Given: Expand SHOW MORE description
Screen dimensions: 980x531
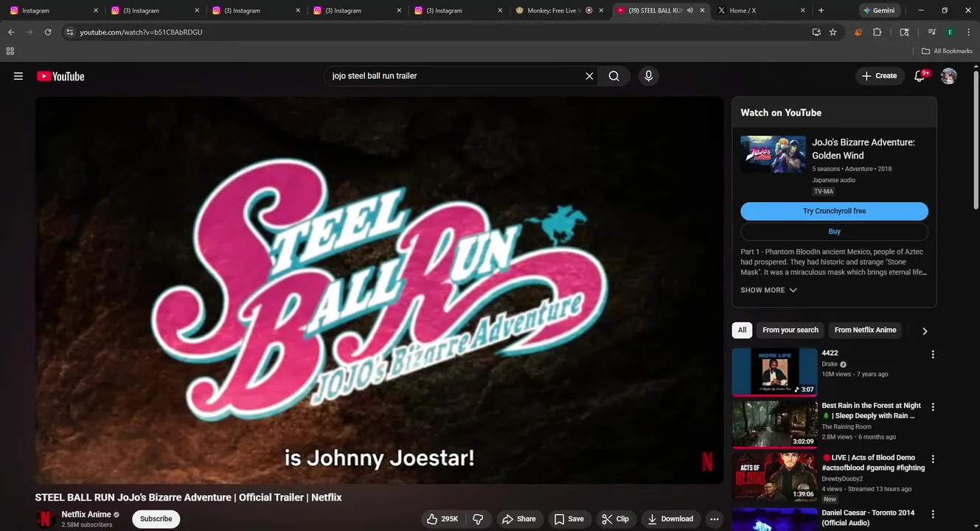Looking at the screenshot, I should pos(768,290).
